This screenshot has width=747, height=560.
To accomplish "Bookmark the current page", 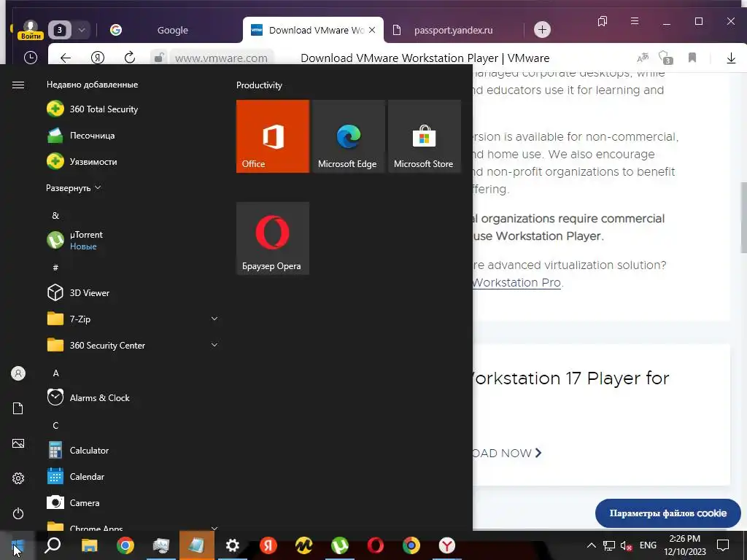I will tap(692, 58).
